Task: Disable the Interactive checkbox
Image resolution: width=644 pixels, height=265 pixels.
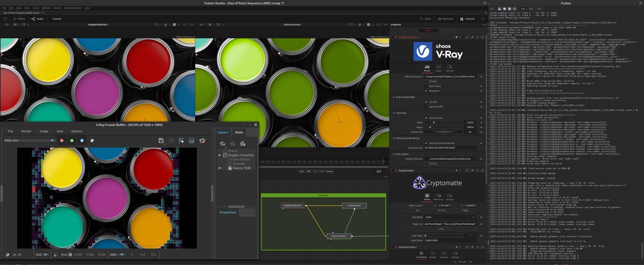Action: (426, 91)
